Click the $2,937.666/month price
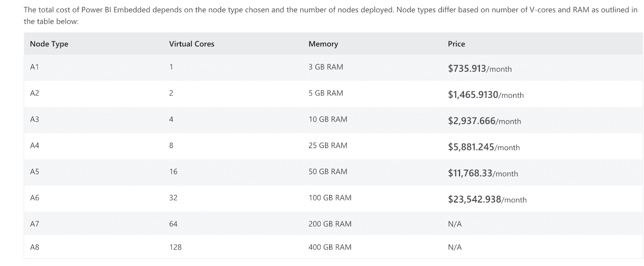Viewport: 644px width, 266px height. (484, 121)
